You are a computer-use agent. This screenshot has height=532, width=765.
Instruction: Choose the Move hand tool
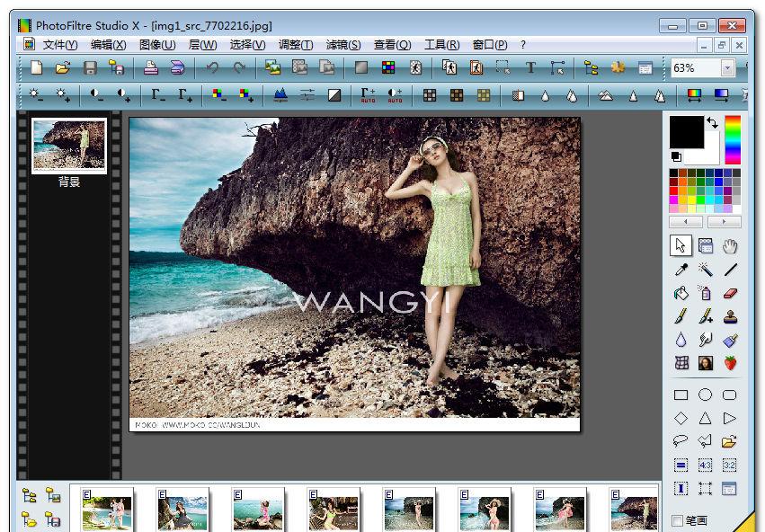[730, 246]
